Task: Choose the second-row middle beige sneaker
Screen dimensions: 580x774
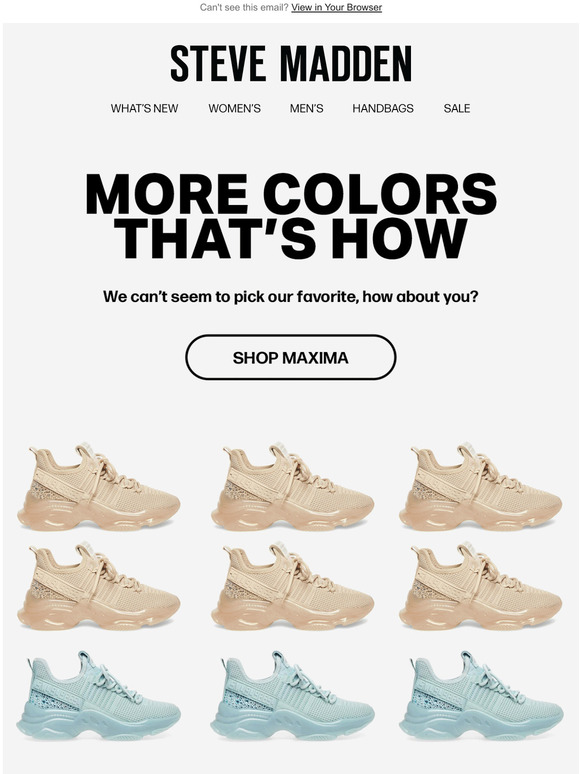Action: (x=292, y=586)
